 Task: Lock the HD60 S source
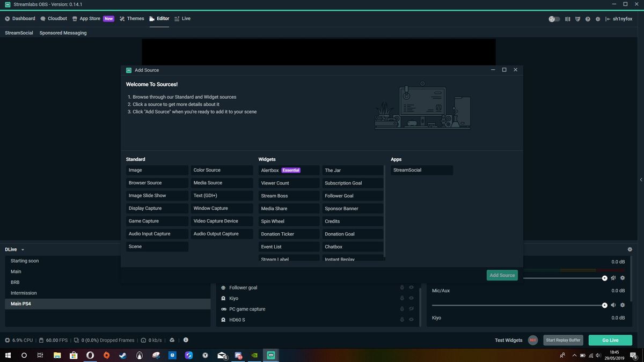click(x=402, y=319)
